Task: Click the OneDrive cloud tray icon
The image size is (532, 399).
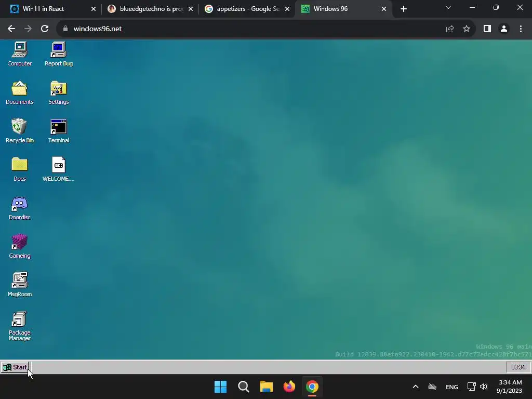Action: pyautogui.click(x=432, y=387)
